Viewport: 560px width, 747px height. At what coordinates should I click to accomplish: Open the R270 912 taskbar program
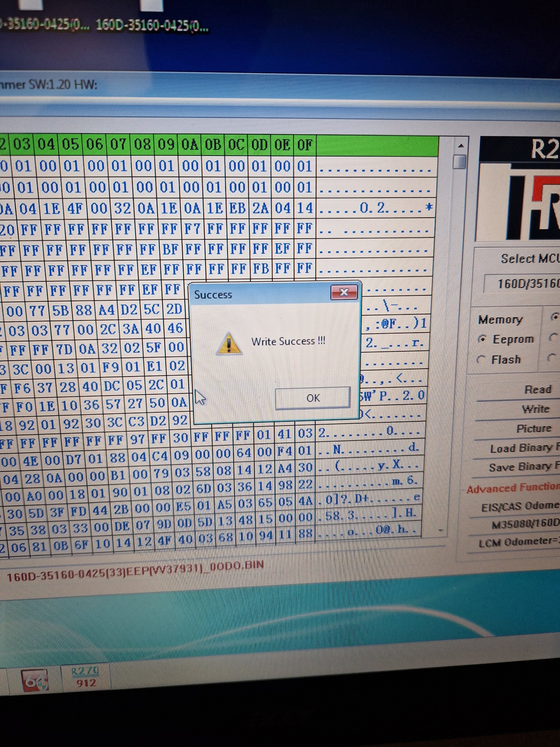[86, 677]
